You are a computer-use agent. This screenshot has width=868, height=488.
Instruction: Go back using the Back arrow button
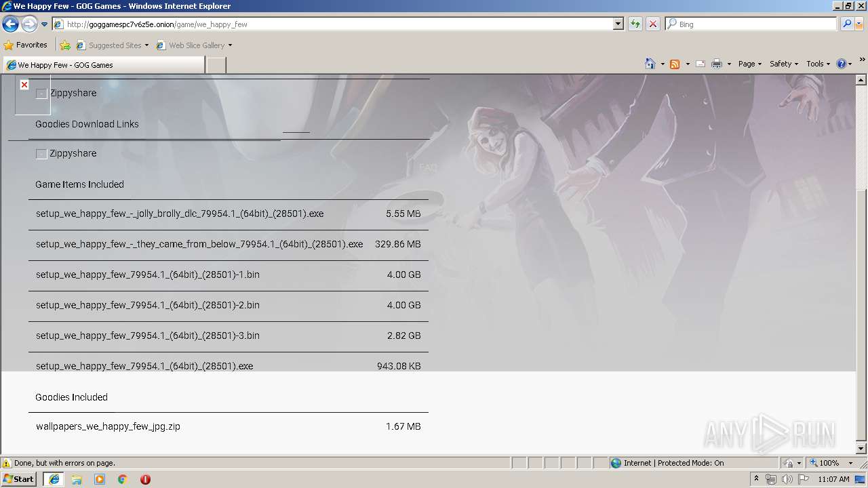click(10, 24)
